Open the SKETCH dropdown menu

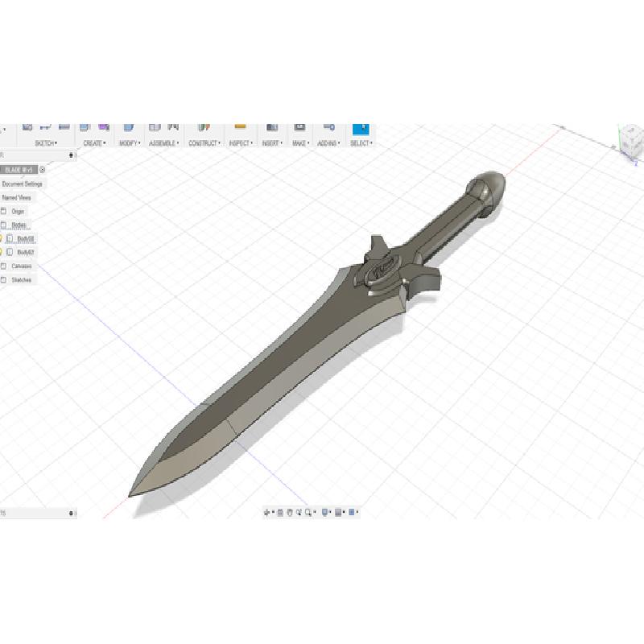click(x=45, y=143)
